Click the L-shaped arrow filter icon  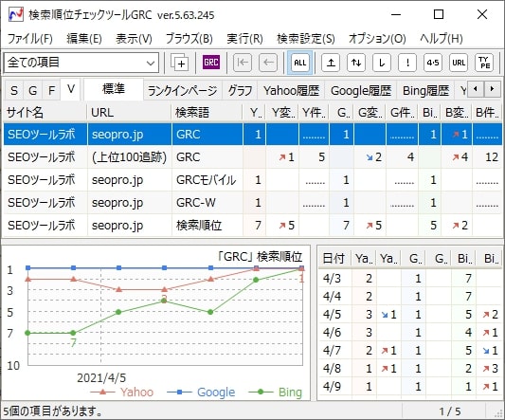pos(382,63)
